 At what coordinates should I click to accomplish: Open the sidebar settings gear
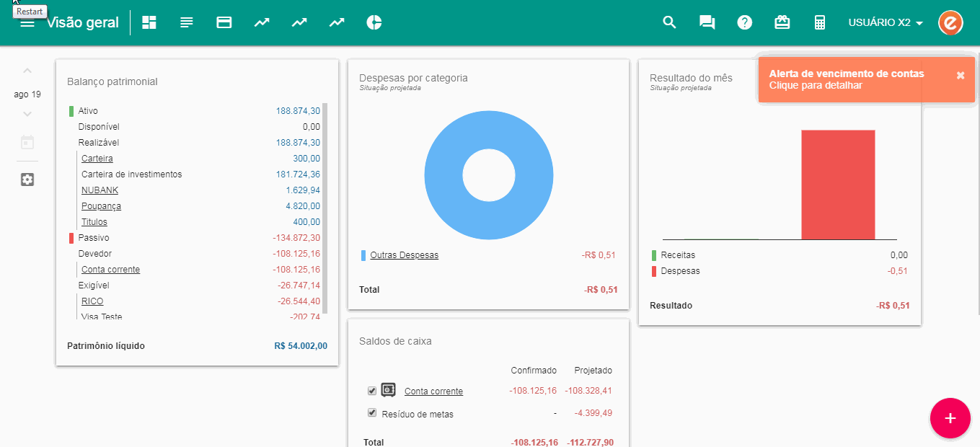(27, 180)
